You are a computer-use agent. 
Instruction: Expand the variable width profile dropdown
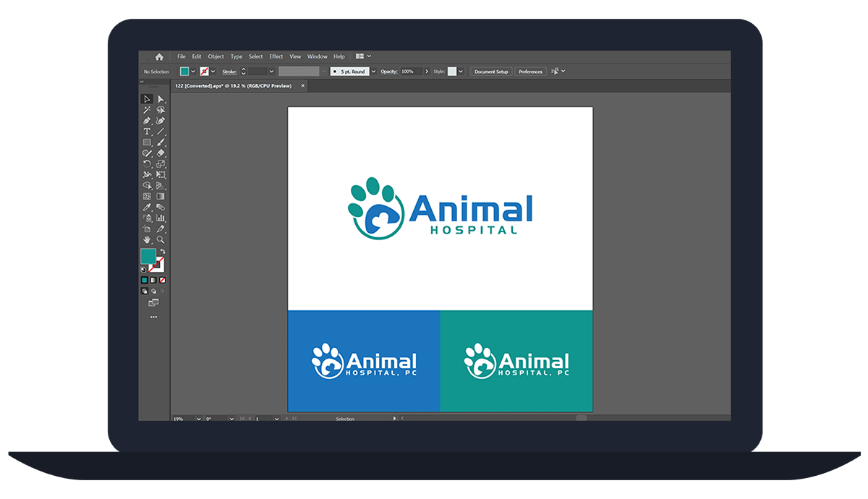click(x=323, y=71)
